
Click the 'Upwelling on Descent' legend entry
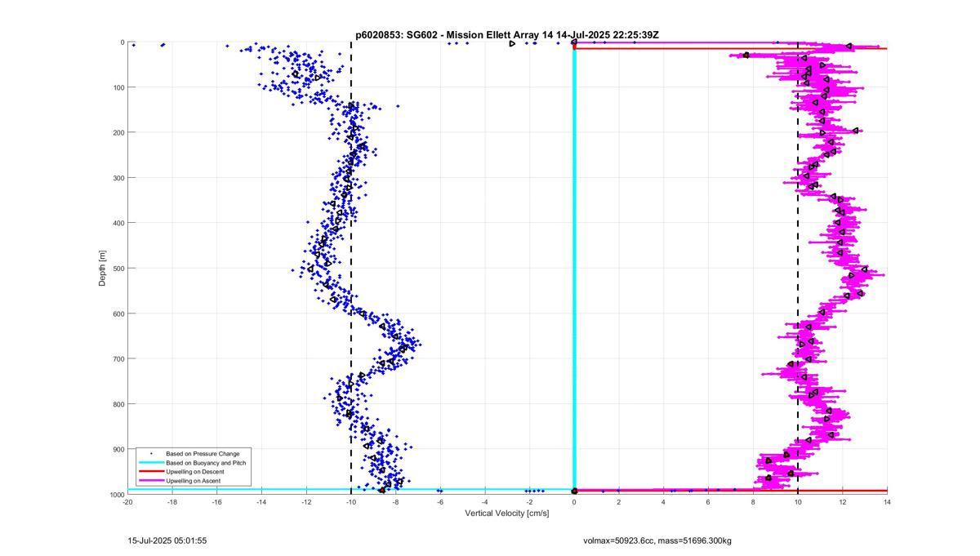[194, 472]
